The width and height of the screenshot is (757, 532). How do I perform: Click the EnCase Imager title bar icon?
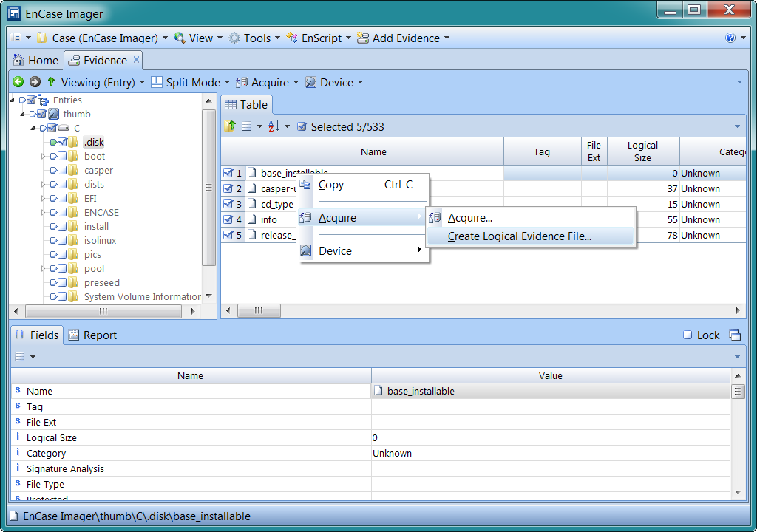[x=15, y=13]
